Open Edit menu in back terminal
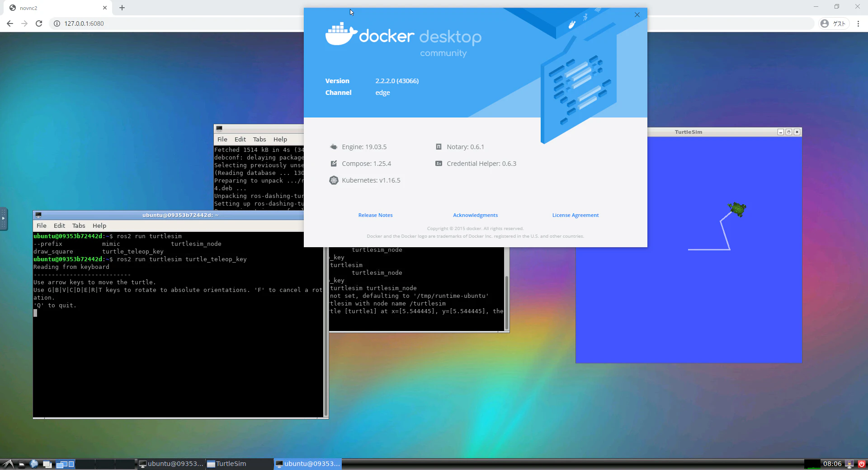This screenshot has height=470, width=868. click(x=240, y=139)
